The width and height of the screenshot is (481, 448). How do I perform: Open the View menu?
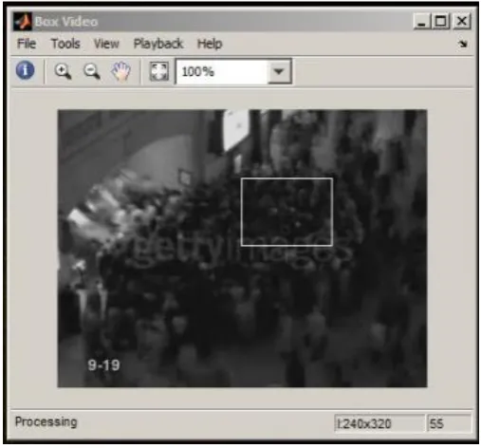106,44
